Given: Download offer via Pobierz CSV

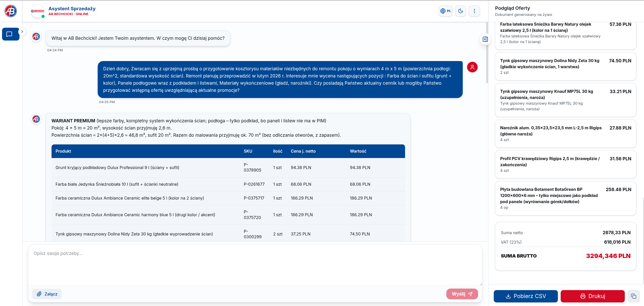Looking at the screenshot, I should [x=526, y=296].
